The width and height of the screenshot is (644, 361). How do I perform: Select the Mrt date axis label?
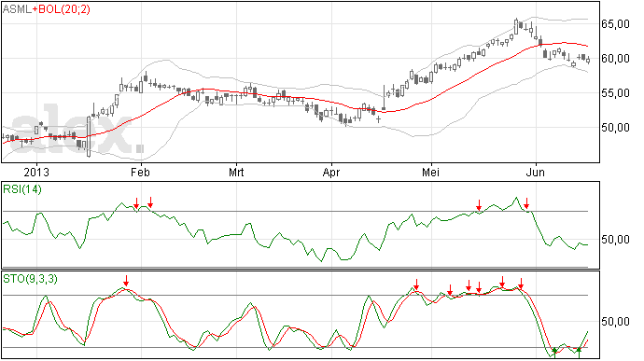[x=236, y=172]
